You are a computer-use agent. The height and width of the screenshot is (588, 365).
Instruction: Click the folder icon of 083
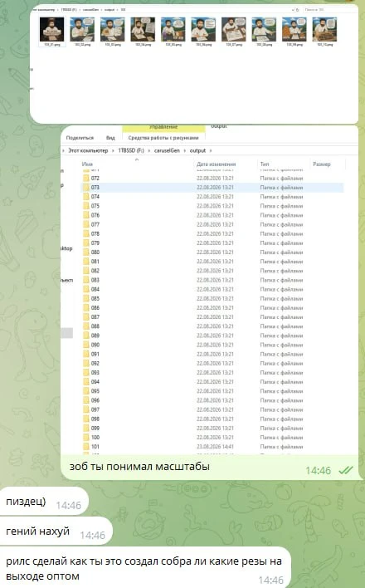click(x=85, y=280)
